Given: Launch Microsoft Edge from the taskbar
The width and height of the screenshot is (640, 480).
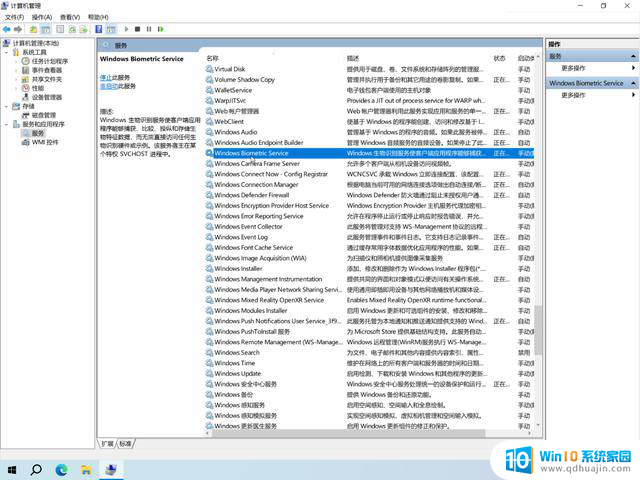Looking at the screenshot, I should click(x=61, y=470).
